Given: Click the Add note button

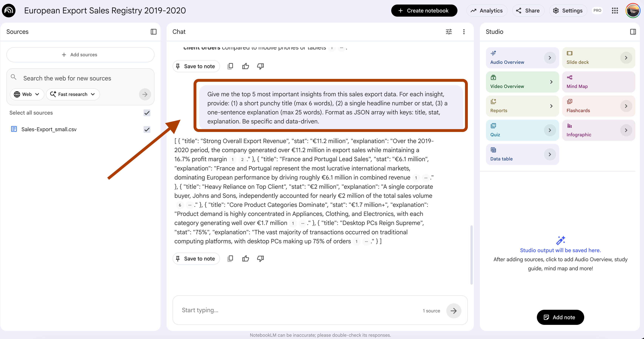Looking at the screenshot, I should coord(560,317).
